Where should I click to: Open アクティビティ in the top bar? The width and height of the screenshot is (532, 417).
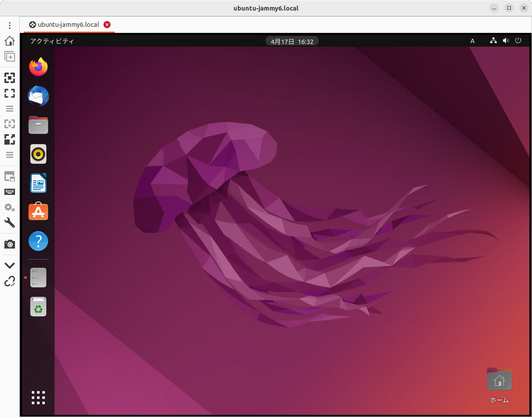[52, 41]
